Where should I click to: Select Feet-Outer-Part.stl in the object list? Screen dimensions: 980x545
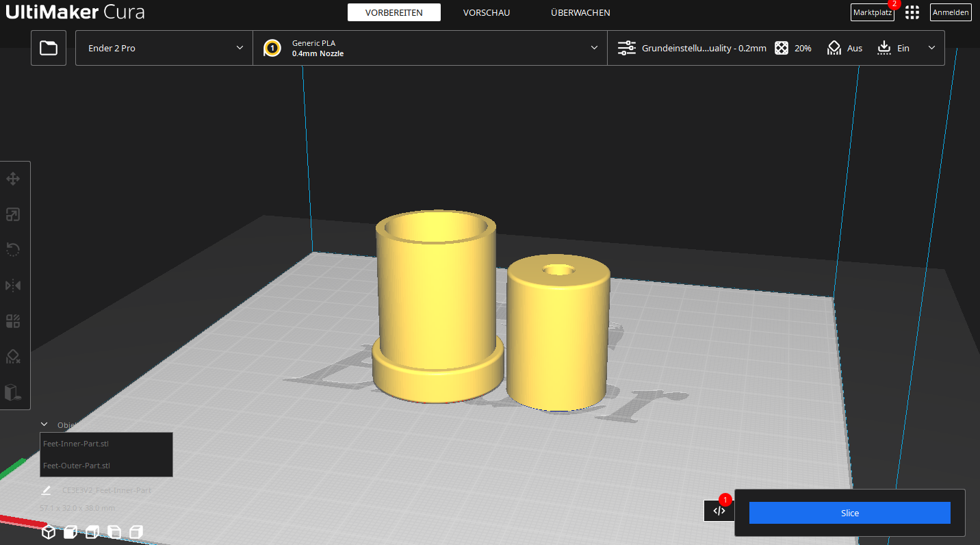click(x=75, y=465)
